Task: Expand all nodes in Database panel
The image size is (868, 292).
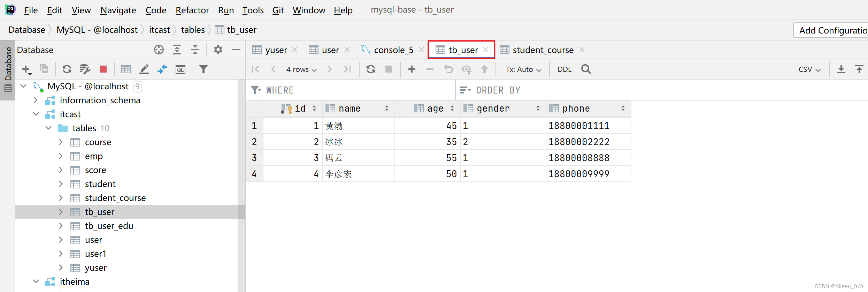Action: tap(177, 50)
